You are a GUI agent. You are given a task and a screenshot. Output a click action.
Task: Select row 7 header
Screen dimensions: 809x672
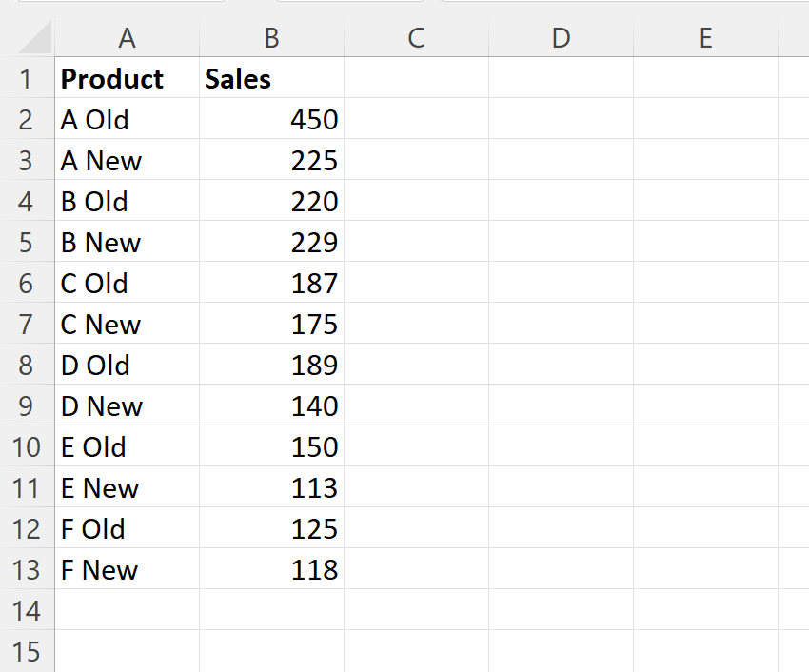coord(27,323)
